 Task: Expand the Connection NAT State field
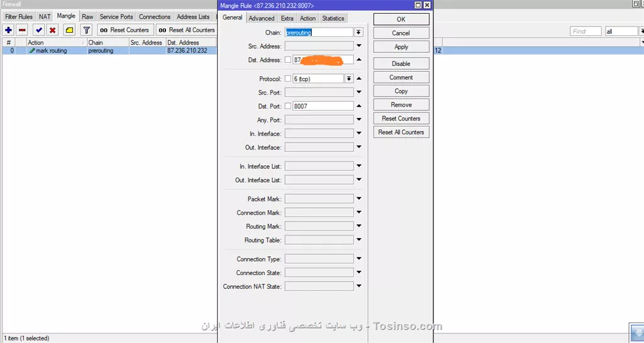point(359,286)
